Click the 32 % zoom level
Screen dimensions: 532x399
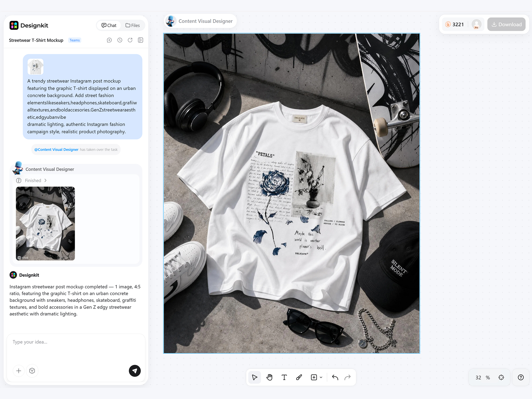pyautogui.click(x=482, y=378)
